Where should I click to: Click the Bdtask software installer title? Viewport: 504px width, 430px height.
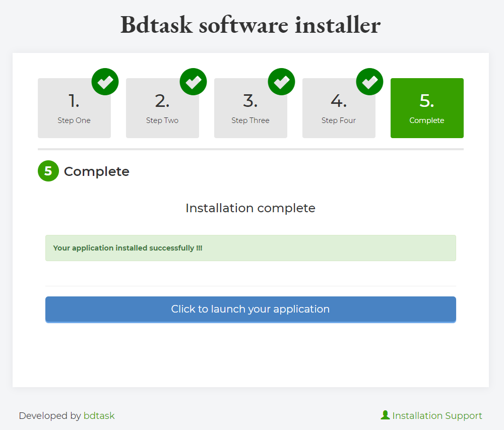click(250, 25)
